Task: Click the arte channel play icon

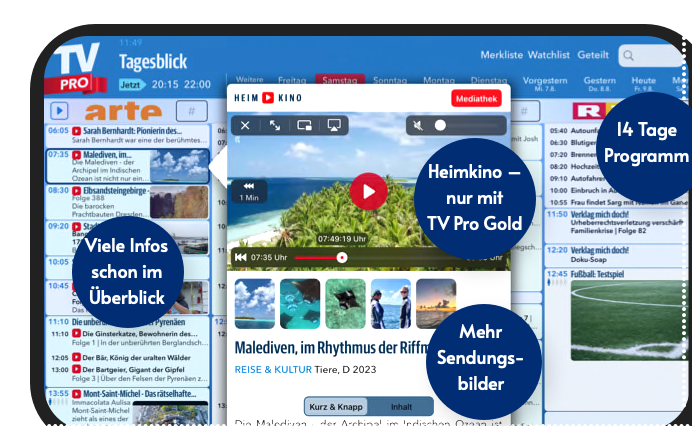Action: tap(59, 111)
